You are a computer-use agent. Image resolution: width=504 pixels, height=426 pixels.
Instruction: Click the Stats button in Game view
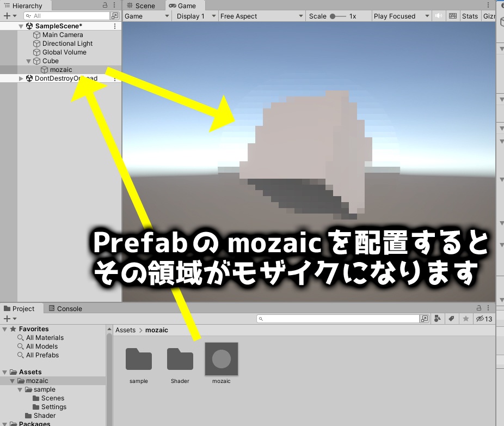point(470,16)
